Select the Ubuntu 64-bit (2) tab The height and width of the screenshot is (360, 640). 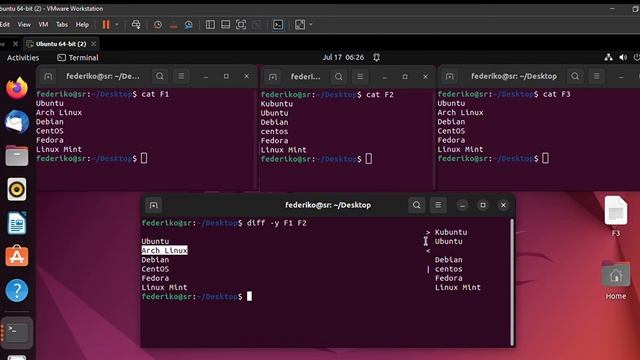(61, 44)
